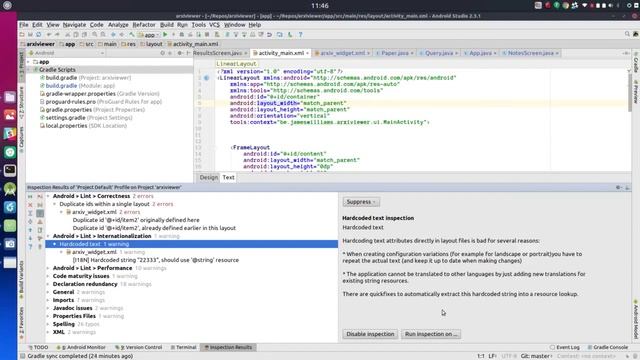Screen dimensions: 640x360
Task: Click the Find magnifier toolbar icon
Action: 95,35
